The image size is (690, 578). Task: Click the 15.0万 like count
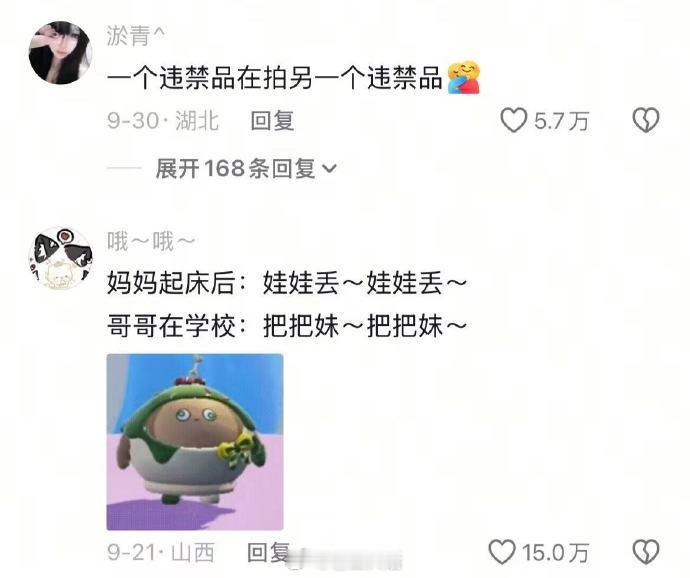(x=555, y=552)
